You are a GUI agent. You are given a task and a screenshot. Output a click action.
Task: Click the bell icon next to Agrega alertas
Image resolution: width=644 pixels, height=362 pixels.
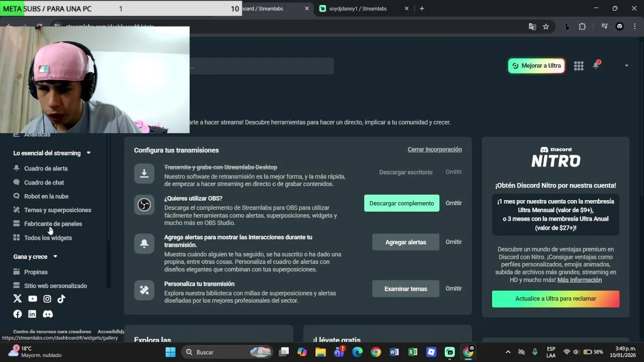click(x=144, y=244)
